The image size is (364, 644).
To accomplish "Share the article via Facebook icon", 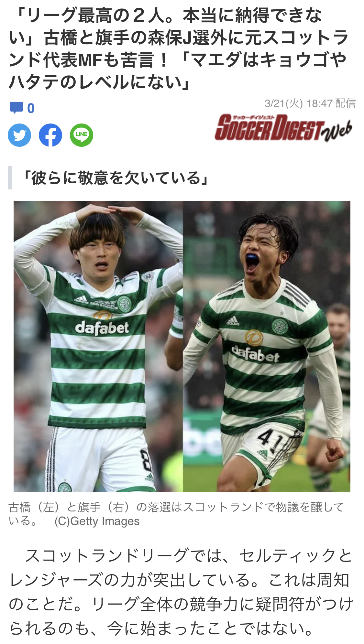I will [x=50, y=135].
